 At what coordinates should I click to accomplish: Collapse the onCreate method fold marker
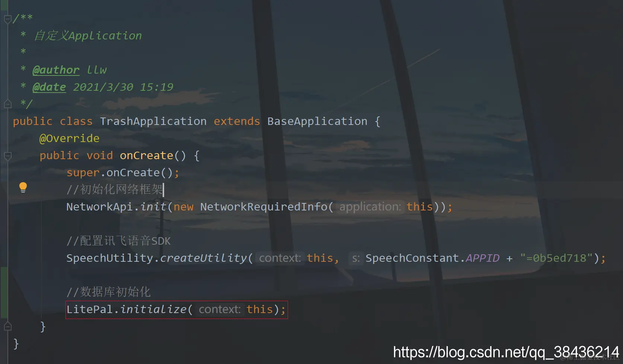[x=7, y=156]
